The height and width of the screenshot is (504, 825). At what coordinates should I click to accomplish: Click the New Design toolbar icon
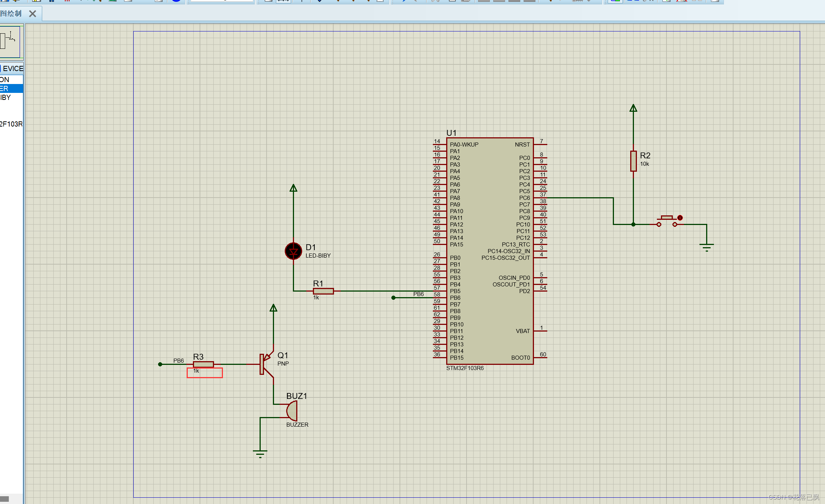coord(4,1)
